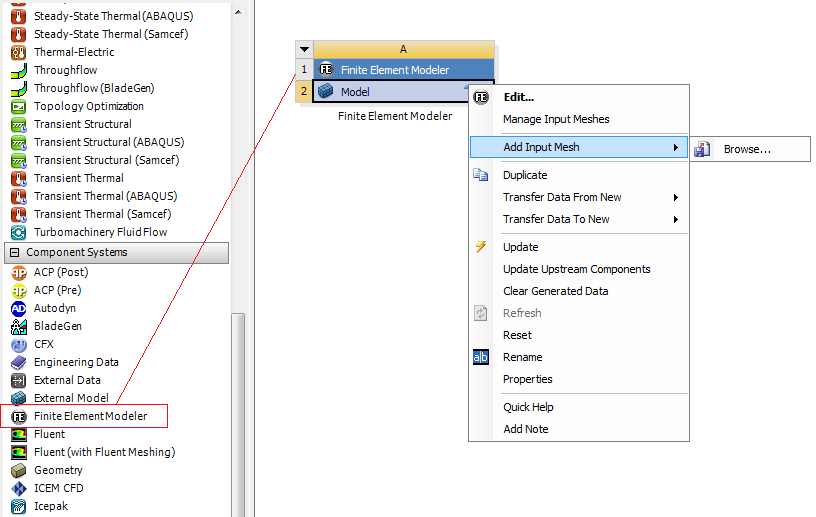Click the ICEM CFD icon
Viewport: 816px width, 517px height.
coord(18,488)
